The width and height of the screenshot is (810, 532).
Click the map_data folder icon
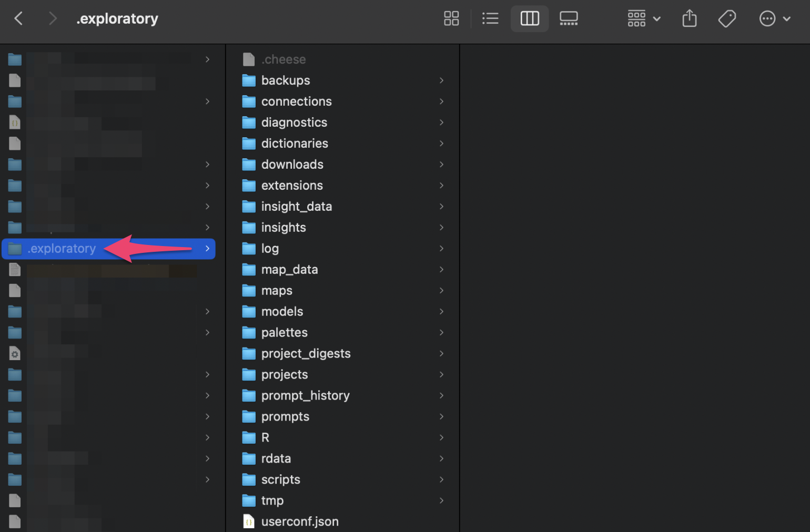pos(249,270)
